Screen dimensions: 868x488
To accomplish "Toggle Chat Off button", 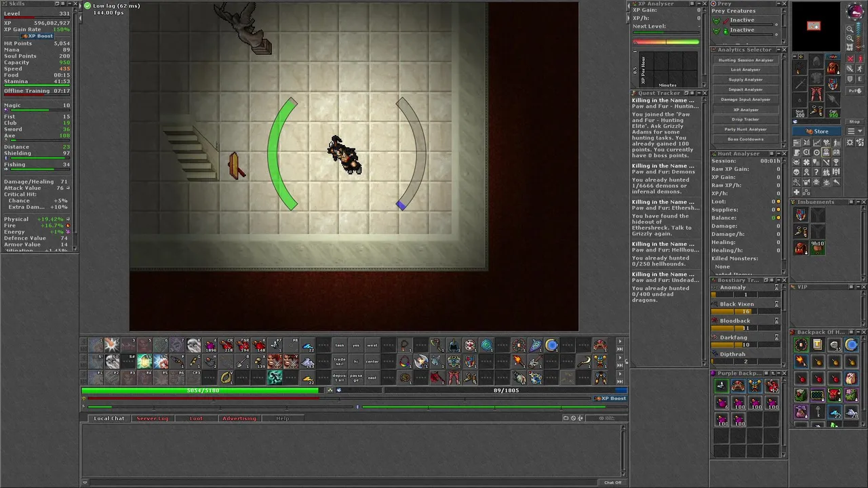I will click(612, 483).
